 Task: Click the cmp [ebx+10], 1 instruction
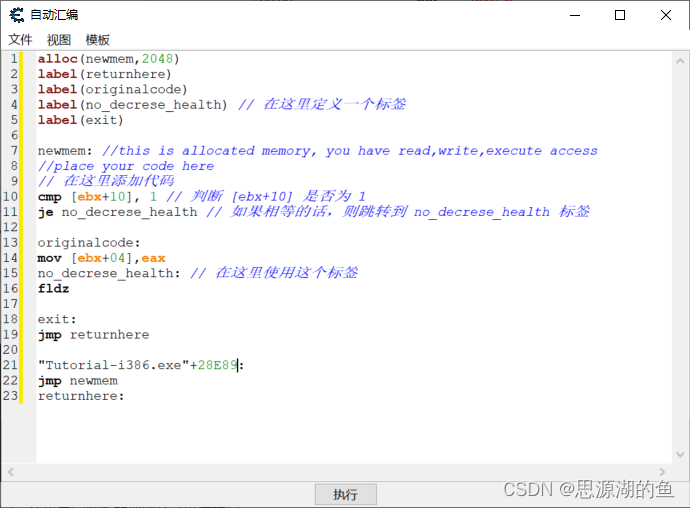(x=97, y=196)
